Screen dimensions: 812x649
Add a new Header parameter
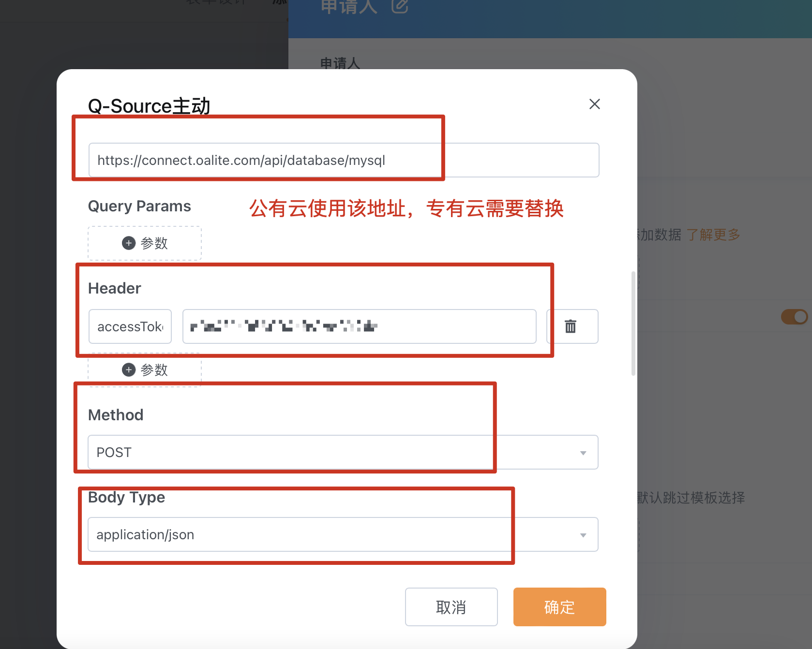(x=145, y=370)
